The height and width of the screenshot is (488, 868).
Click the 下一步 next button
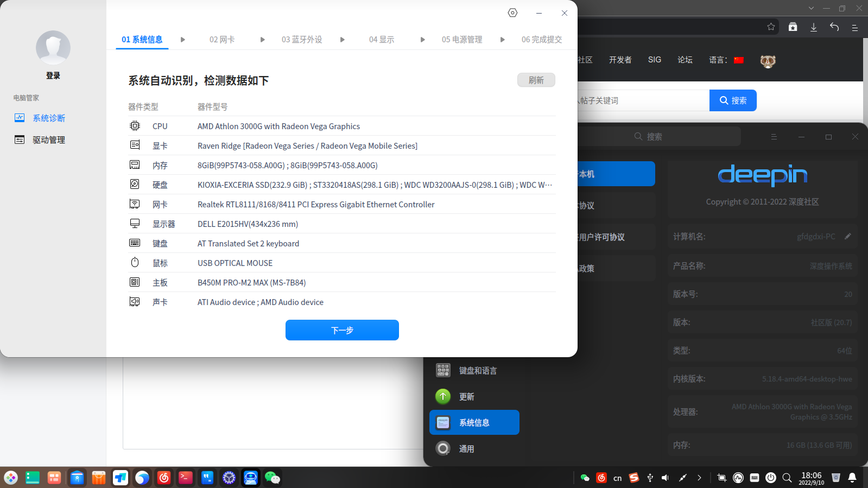click(x=342, y=330)
